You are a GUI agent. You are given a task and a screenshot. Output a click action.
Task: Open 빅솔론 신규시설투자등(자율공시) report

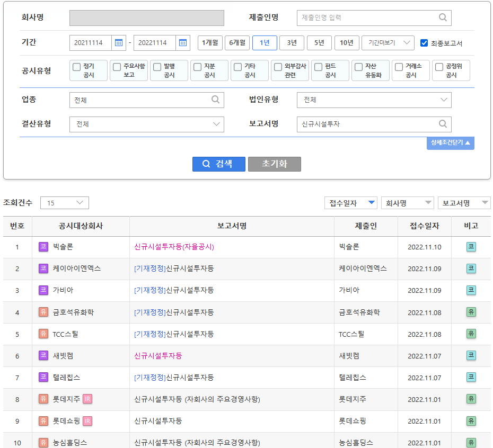point(174,247)
